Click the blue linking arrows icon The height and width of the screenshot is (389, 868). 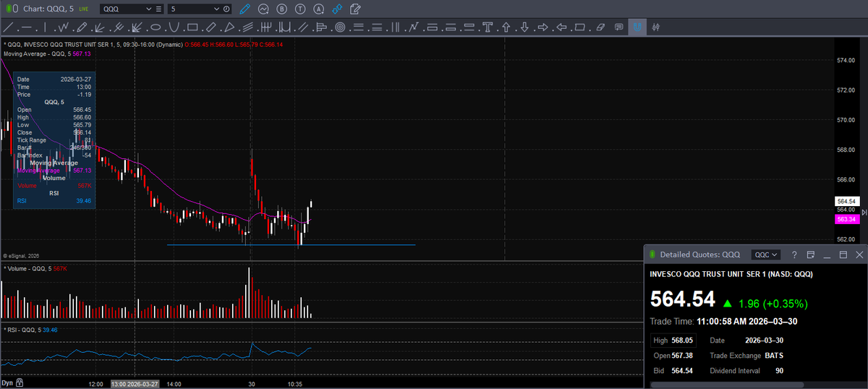[x=337, y=9]
